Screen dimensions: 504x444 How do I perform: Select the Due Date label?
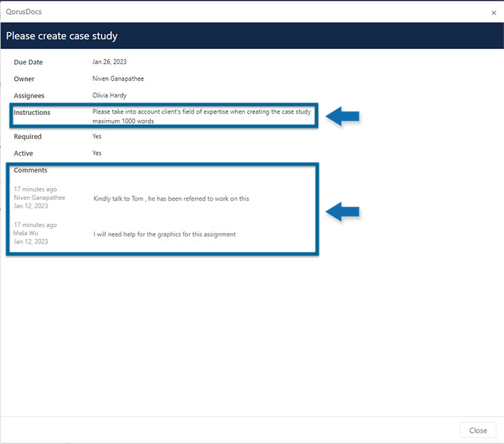pos(28,62)
